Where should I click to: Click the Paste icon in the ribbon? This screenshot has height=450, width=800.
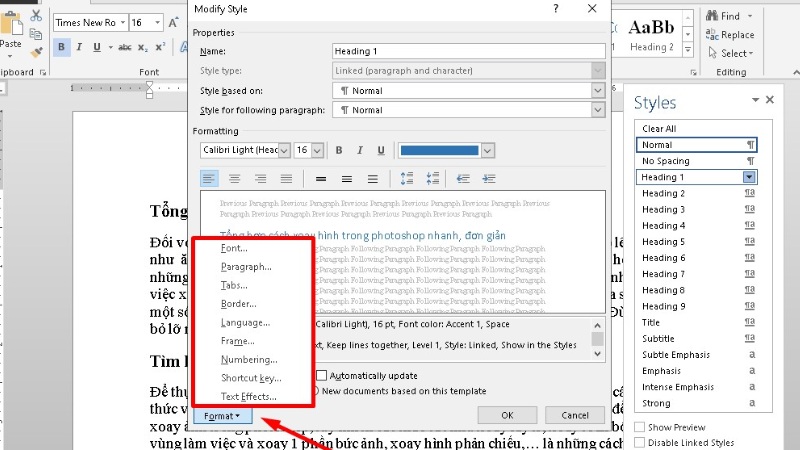[10, 24]
